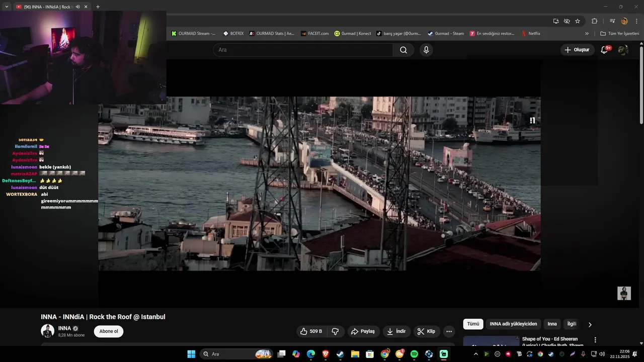
Task: Open a new browser tab
Action: tap(98, 7)
